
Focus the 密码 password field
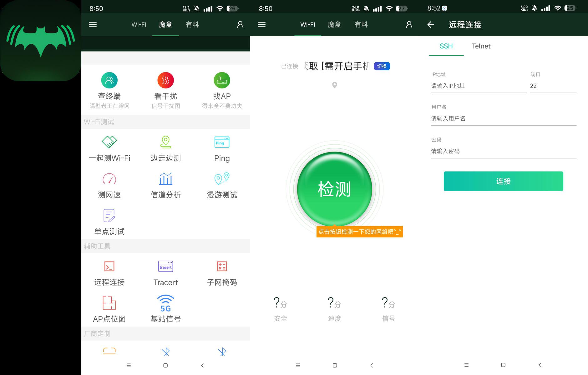(503, 151)
